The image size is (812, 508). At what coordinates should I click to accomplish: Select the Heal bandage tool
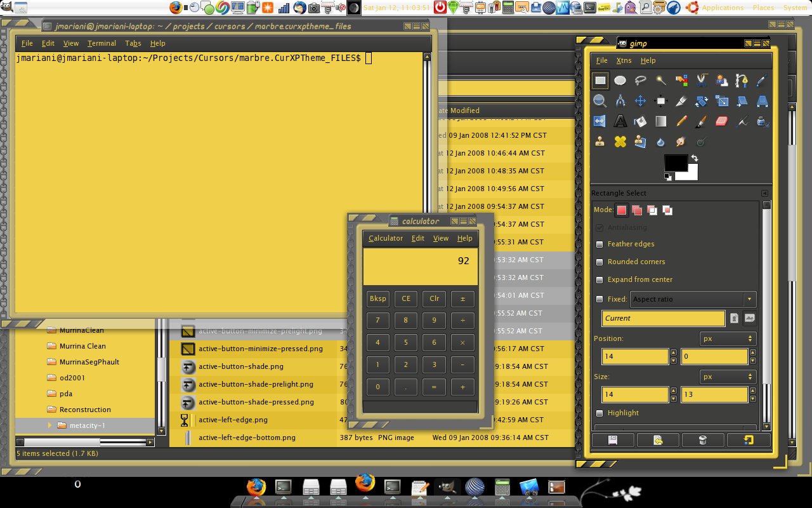pyautogui.click(x=620, y=141)
